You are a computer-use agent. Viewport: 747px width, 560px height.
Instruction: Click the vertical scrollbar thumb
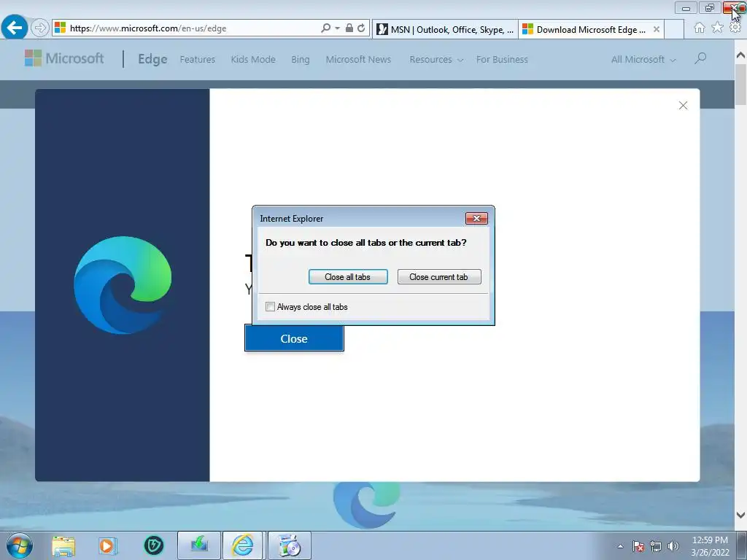coord(740,85)
